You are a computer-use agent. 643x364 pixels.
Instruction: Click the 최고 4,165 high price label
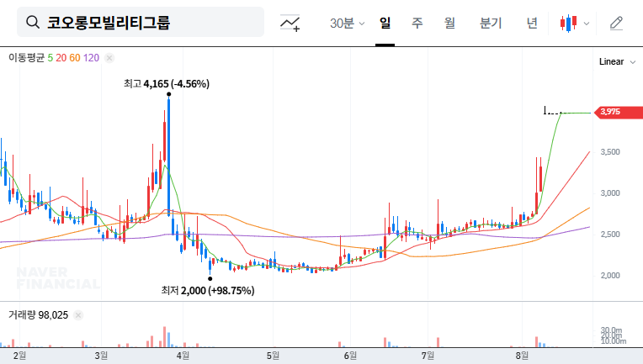[x=167, y=84]
